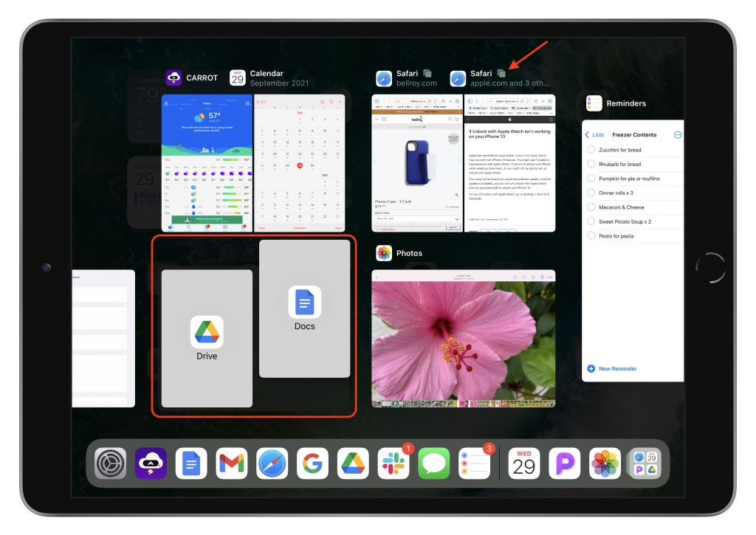Check off Zucchini for bread reminder

point(591,150)
